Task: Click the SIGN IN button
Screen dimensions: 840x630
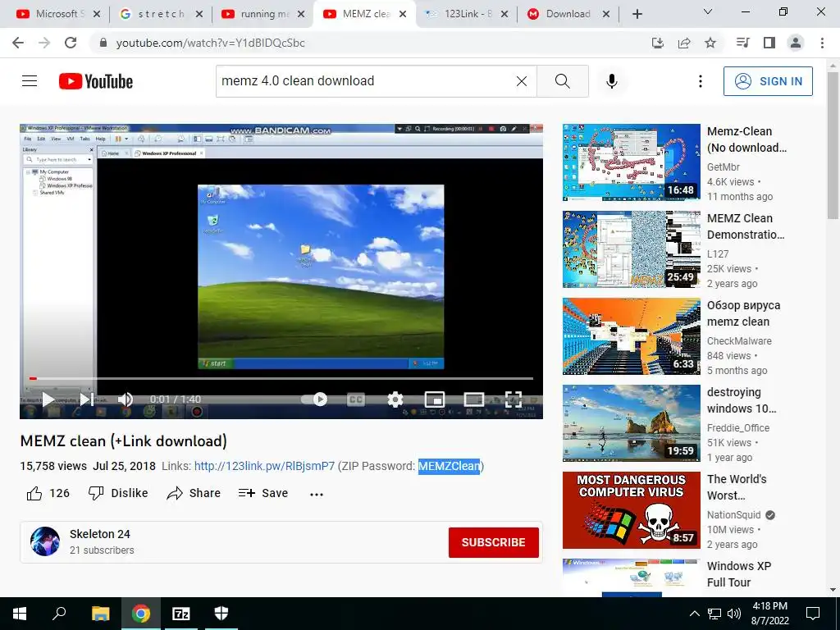Action: (768, 81)
